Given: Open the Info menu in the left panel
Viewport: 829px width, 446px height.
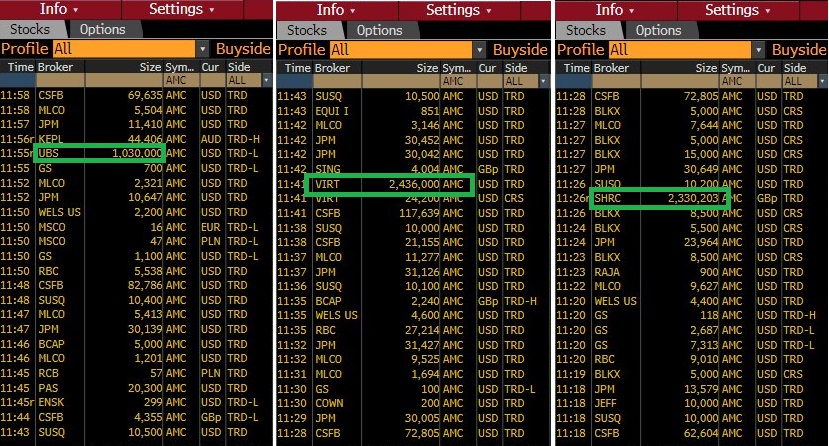Looking at the screenshot, I should pos(60,9).
